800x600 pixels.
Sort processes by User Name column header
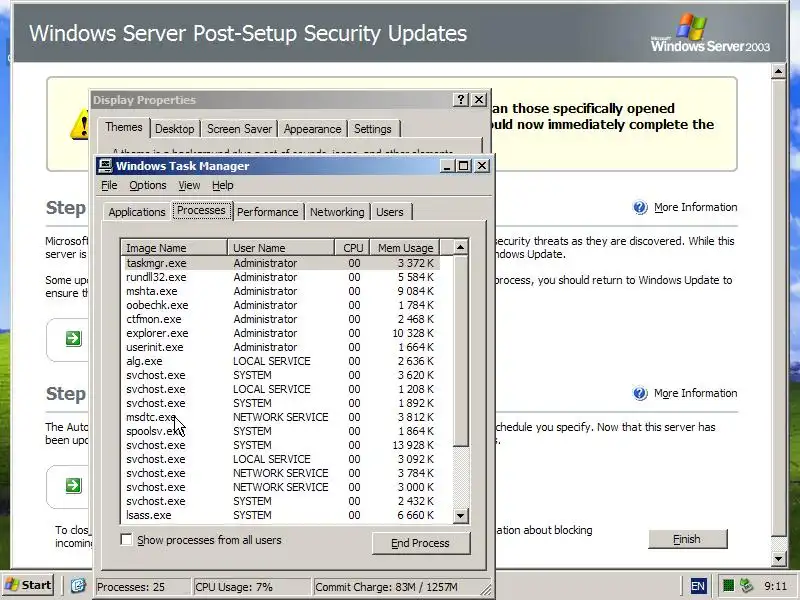281,248
